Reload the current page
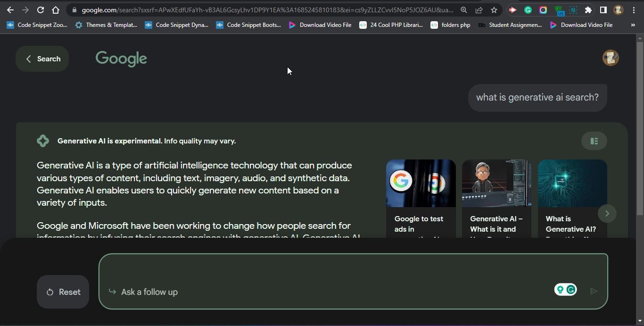 pos(41,10)
